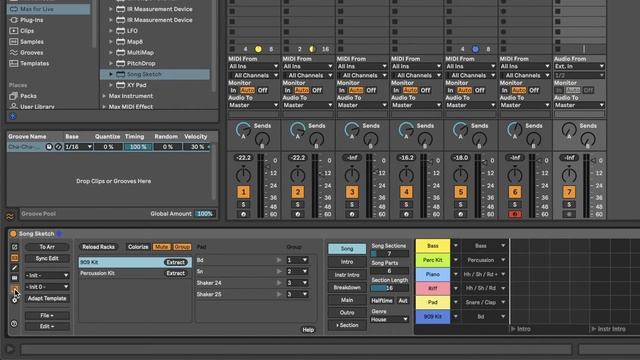Open the '- Init -' preset dropdown
This screenshot has height=360, width=640.
(x=47, y=276)
